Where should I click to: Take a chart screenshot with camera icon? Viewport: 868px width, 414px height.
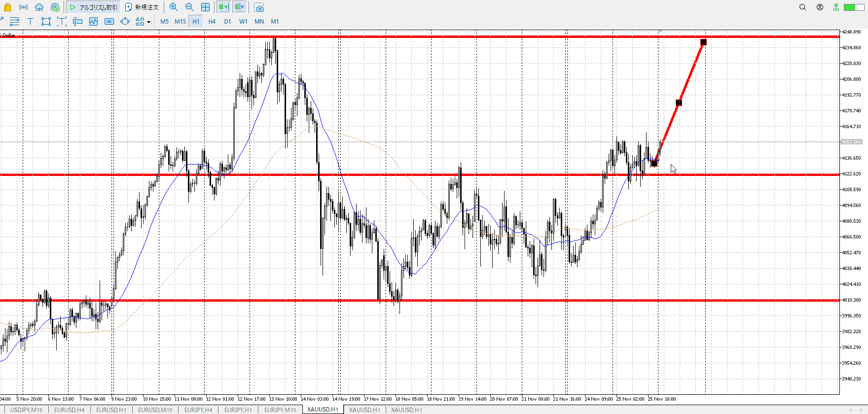pos(259,7)
